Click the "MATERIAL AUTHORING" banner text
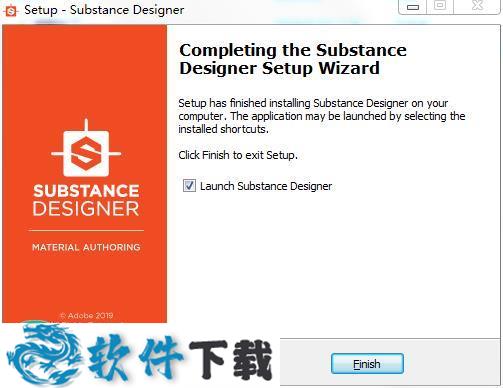 tap(86, 247)
